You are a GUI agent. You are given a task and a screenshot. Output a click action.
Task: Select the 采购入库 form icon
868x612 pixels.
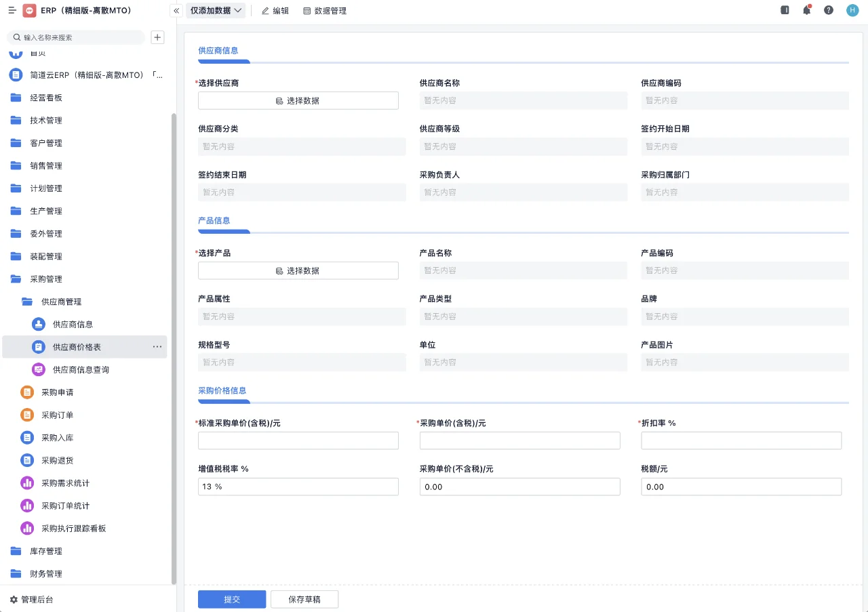tap(26, 437)
